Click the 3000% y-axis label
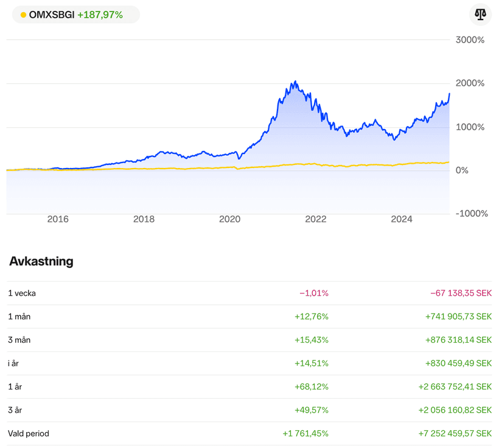This screenshot has width=499, height=448. pyautogui.click(x=470, y=40)
